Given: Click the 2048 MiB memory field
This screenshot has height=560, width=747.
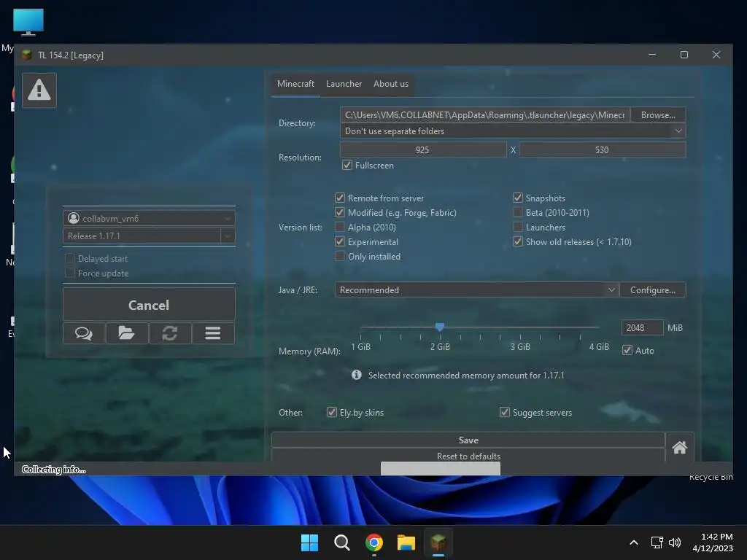Looking at the screenshot, I should click(x=642, y=327).
